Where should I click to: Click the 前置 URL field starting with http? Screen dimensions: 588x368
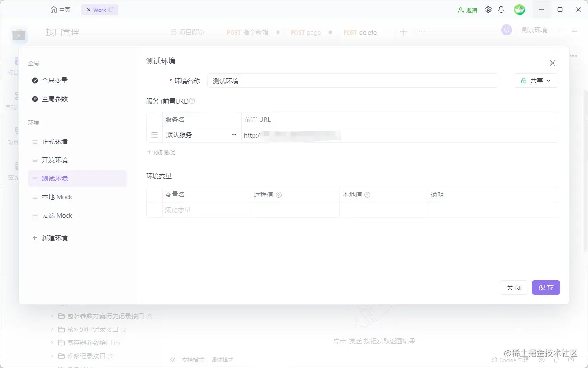[399, 135]
